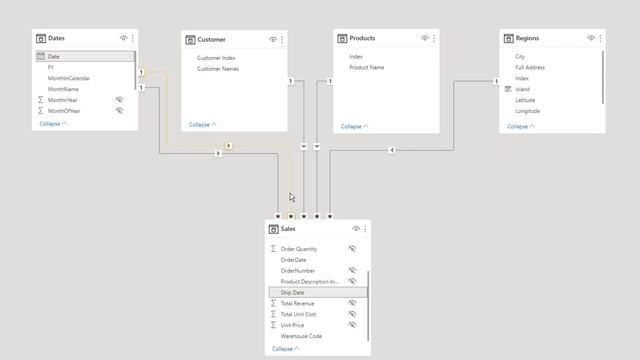
Task: Click the sigma icon beside Order Quantity
Action: [x=273, y=249]
